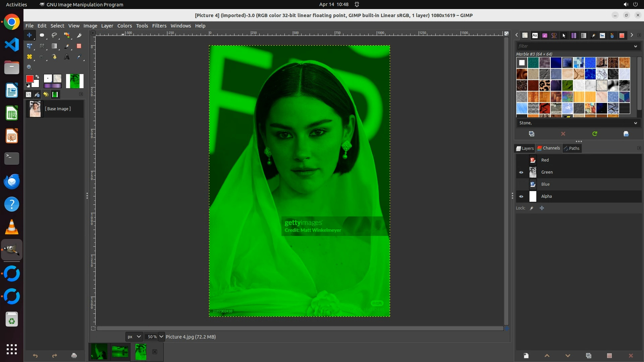644x362 pixels.
Task: Open the Filters menu
Action: 159,26
